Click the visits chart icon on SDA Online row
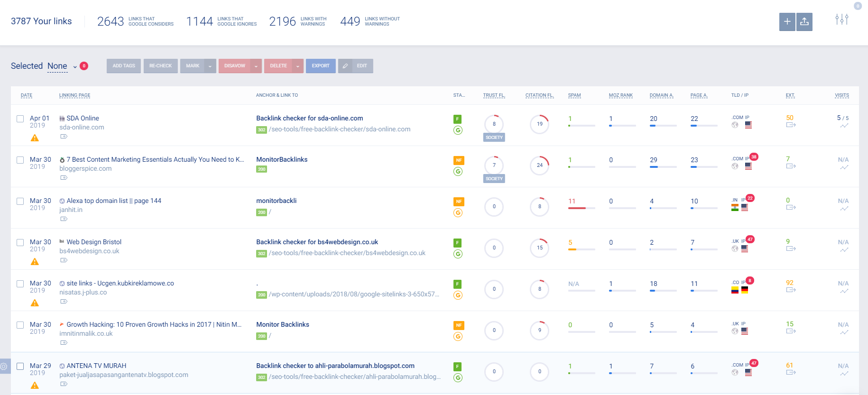 pos(844,126)
